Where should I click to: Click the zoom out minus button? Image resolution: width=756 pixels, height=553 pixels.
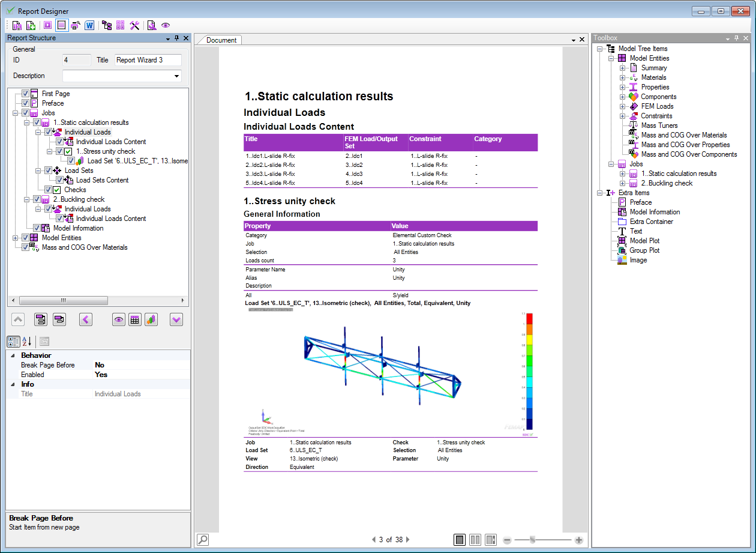click(507, 540)
